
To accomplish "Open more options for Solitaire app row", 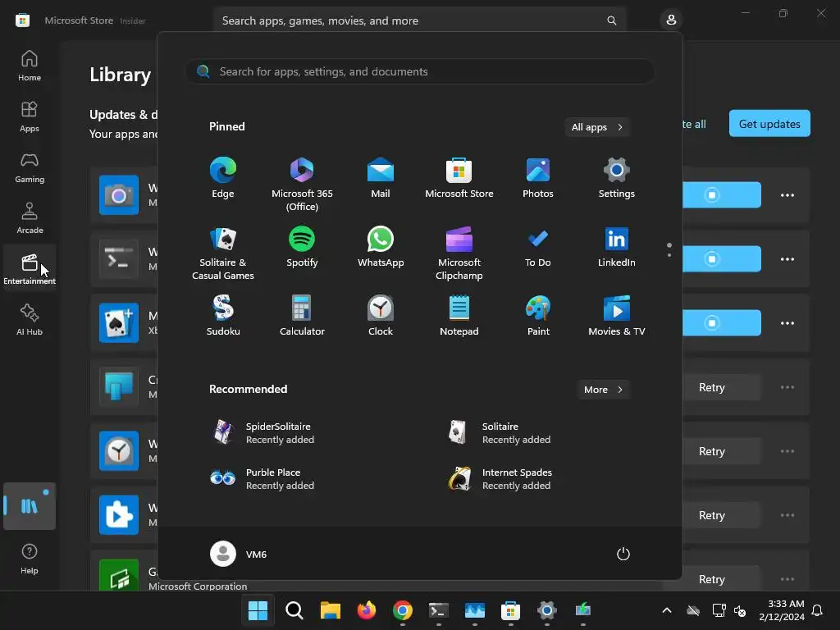I will point(787,323).
